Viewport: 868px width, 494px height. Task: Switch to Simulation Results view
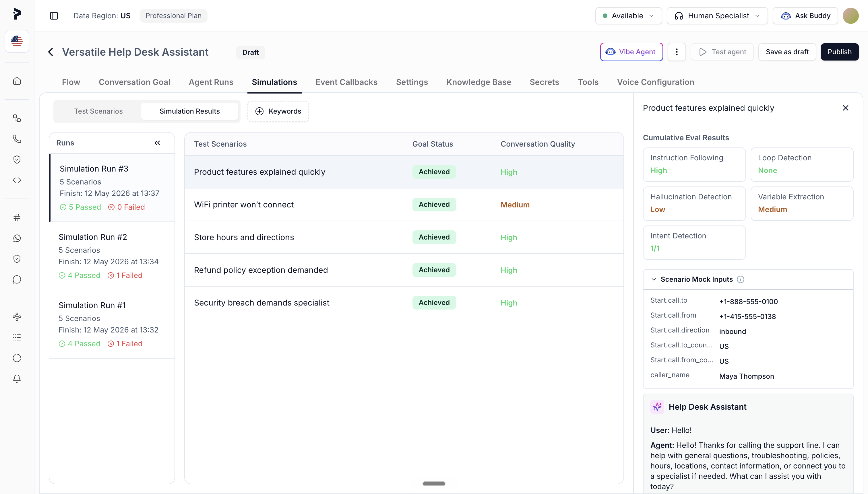[189, 111]
